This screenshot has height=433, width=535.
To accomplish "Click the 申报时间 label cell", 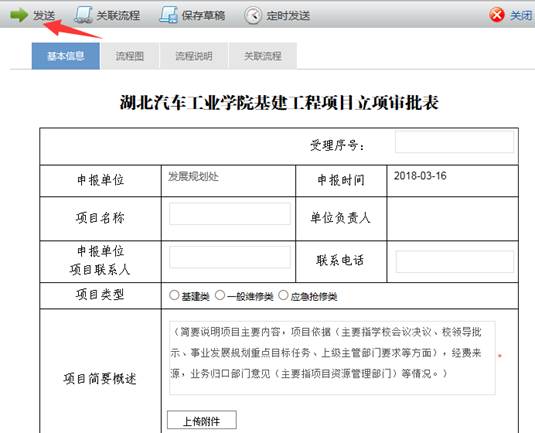I will click(x=341, y=181).
